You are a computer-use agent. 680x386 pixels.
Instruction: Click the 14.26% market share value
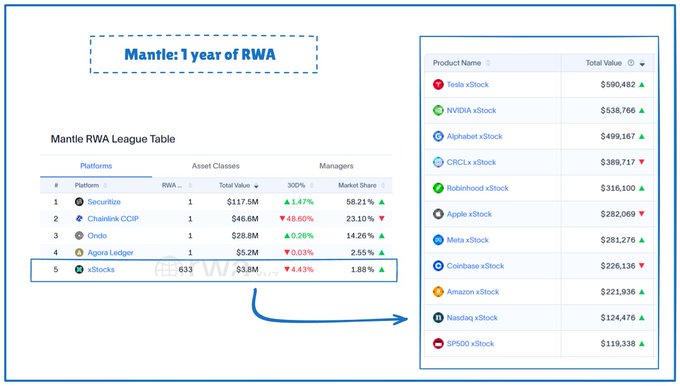click(x=360, y=236)
